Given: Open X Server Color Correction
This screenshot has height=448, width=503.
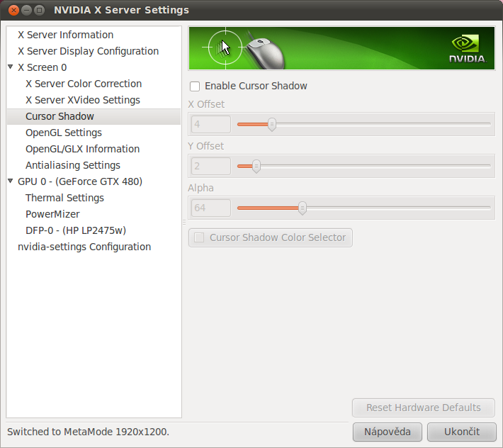Looking at the screenshot, I should click(x=84, y=84).
